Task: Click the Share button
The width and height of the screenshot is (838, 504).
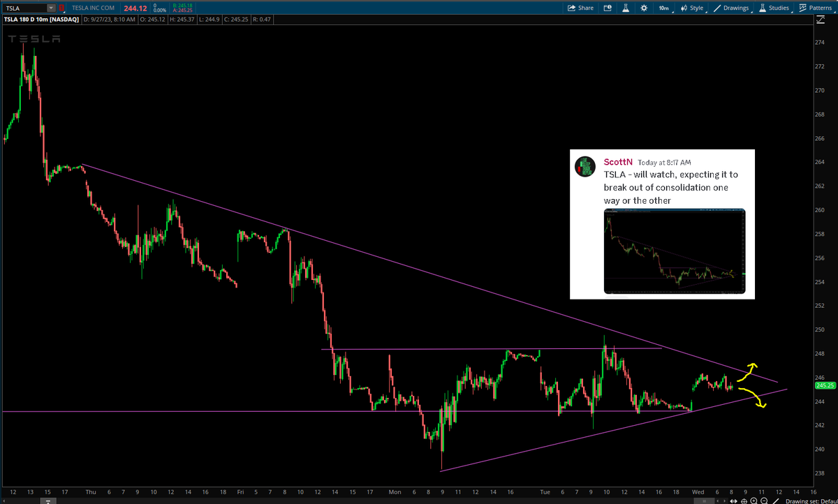Action: (x=580, y=8)
